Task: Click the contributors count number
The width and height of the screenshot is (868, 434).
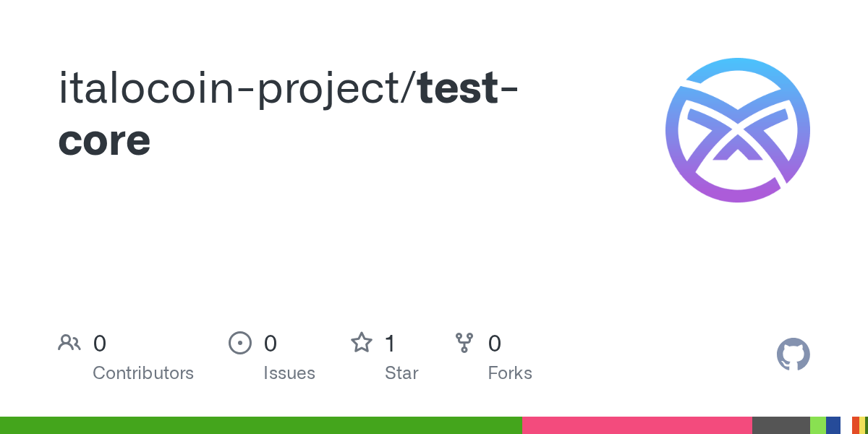Action: [100, 343]
